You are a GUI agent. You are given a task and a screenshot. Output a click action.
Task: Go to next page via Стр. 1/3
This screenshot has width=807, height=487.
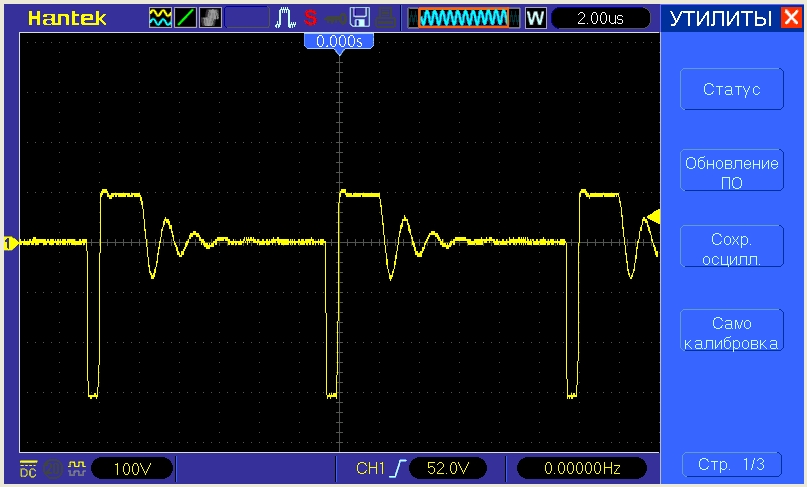[x=731, y=464]
